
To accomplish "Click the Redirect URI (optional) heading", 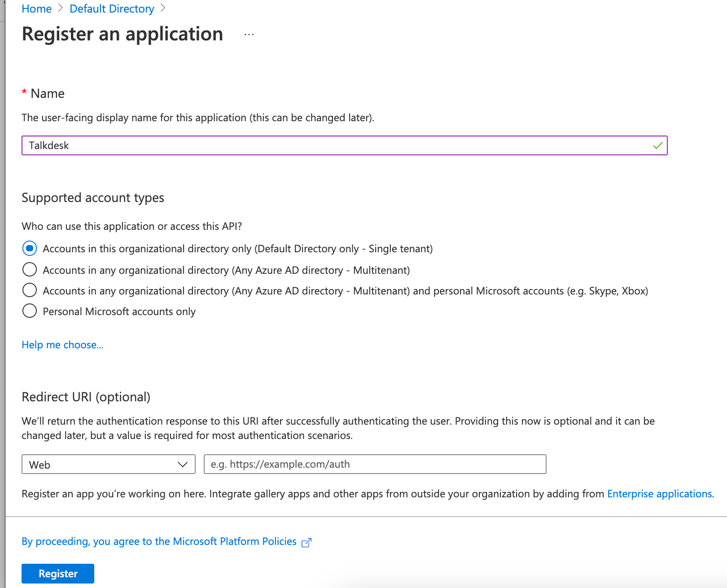I will coord(86,397).
